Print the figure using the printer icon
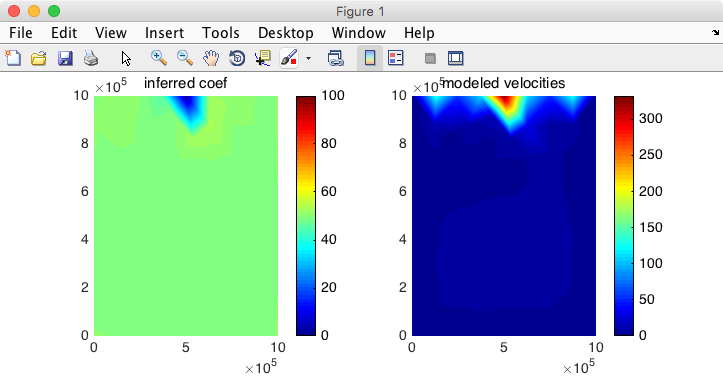The image size is (723, 377). [91, 59]
